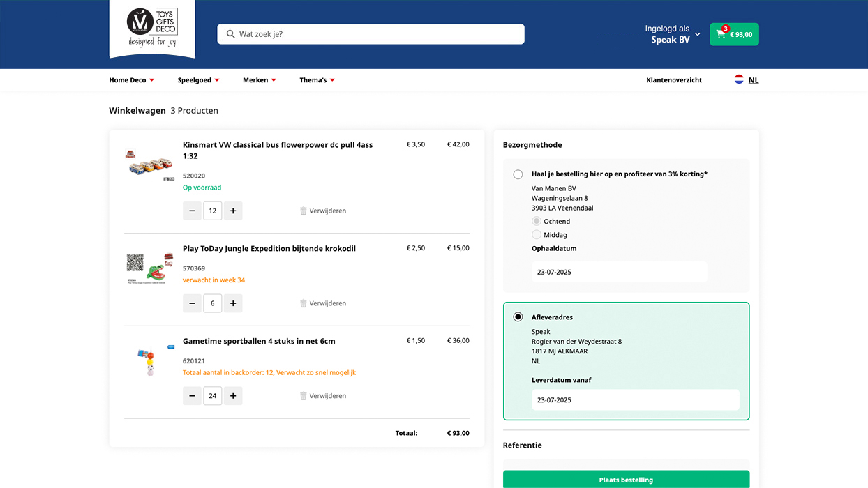Click the Toys Gifts Deco logo
Image resolution: width=868 pixels, height=488 pixels.
tap(152, 28)
